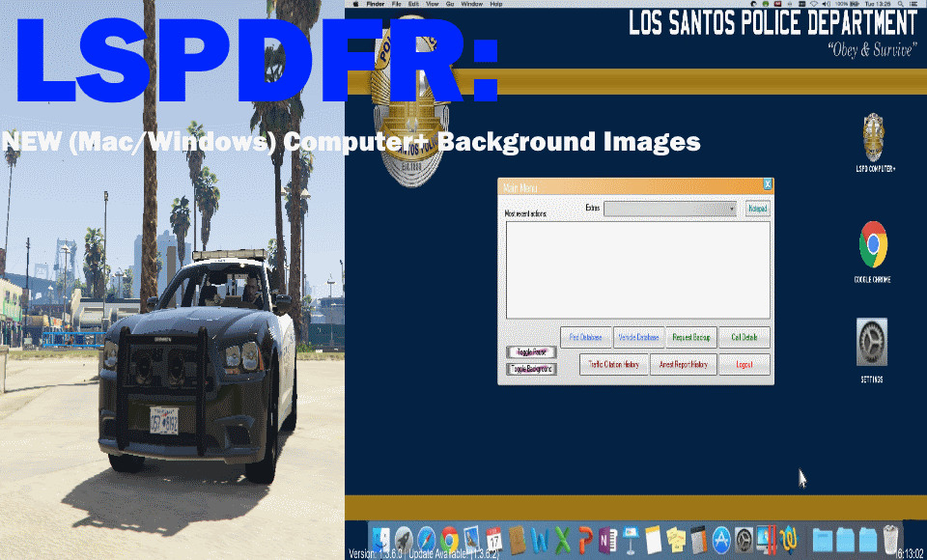
Task: Open the Settings desktop icon
Action: [872, 343]
